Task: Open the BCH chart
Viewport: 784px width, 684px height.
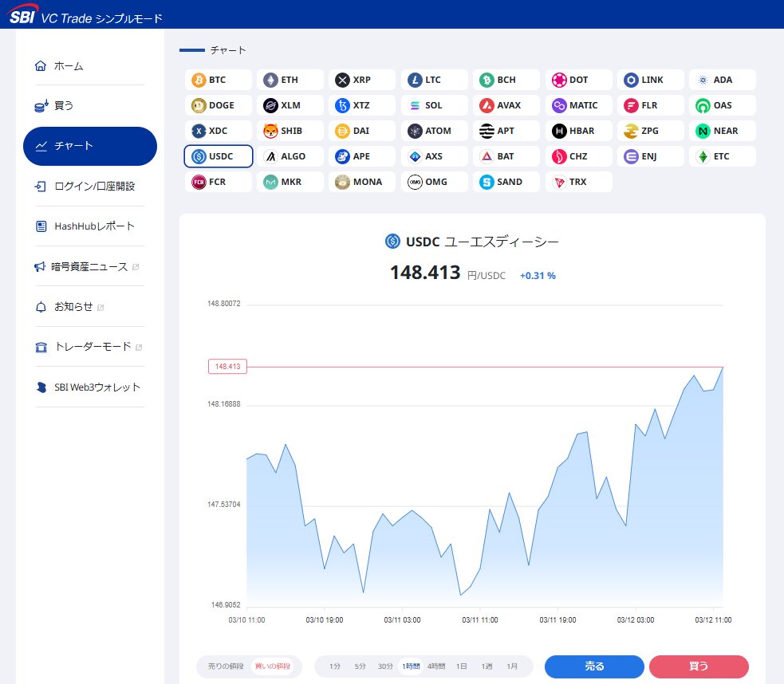Action: coord(506,80)
